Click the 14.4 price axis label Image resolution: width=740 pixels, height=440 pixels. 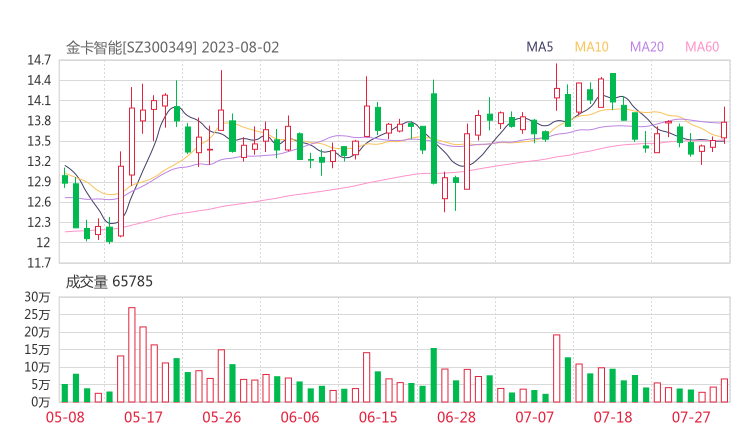coord(39,80)
